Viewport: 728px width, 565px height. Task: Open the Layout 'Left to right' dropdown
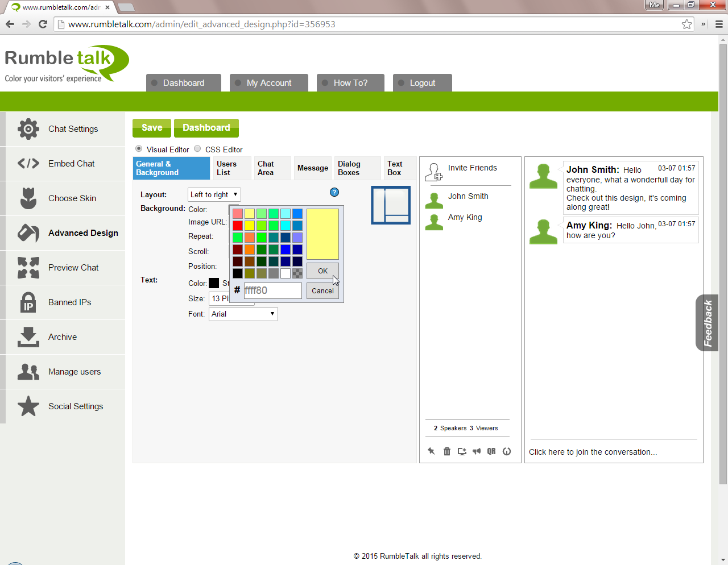[214, 194]
